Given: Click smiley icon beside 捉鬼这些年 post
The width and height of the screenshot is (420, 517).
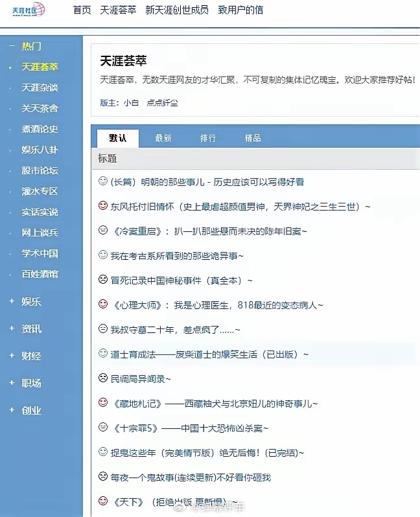Looking at the screenshot, I should point(103,452).
